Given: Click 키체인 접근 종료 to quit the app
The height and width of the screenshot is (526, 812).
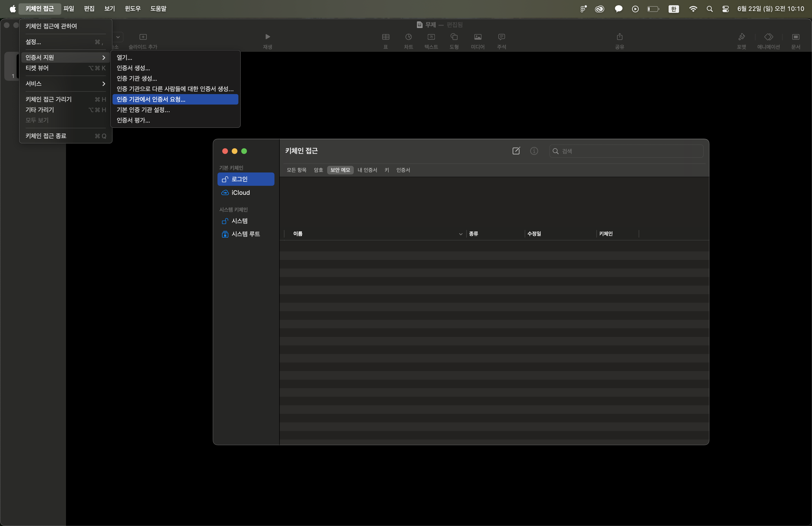Looking at the screenshot, I should click(46, 136).
